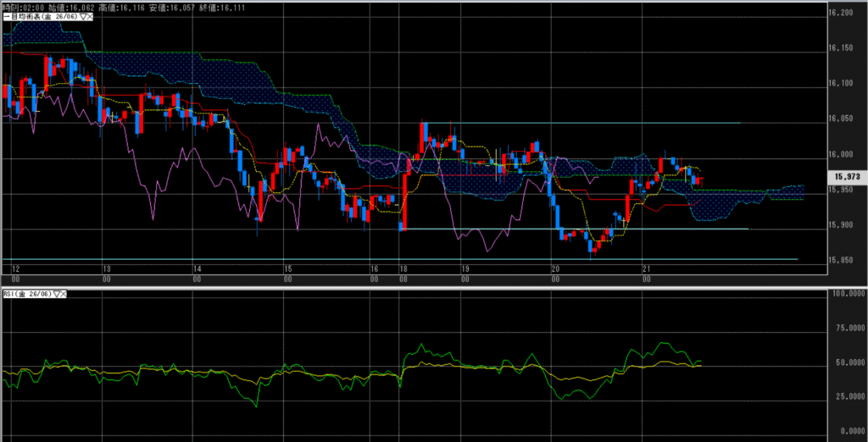Select date 13 on the time axis
868x442 pixels.
coord(106,268)
